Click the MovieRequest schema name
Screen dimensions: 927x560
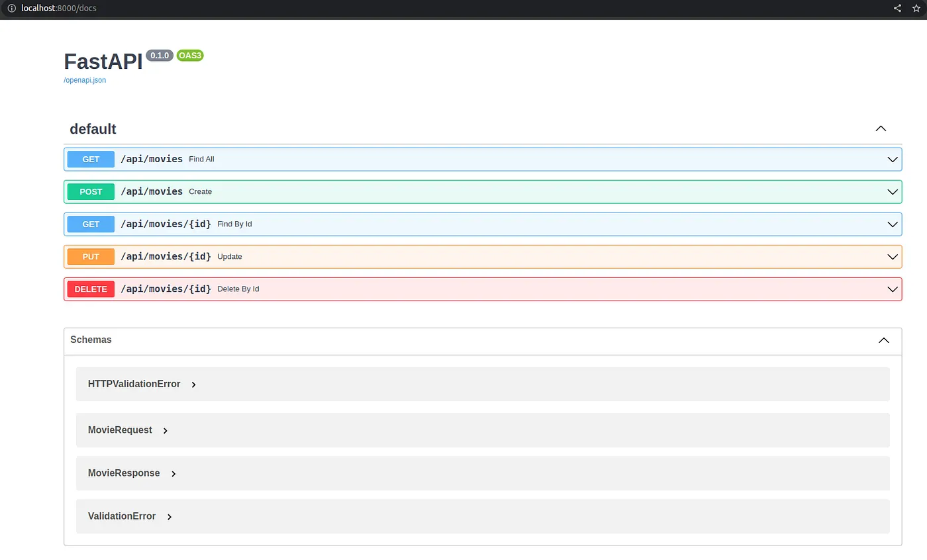coord(120,430)
